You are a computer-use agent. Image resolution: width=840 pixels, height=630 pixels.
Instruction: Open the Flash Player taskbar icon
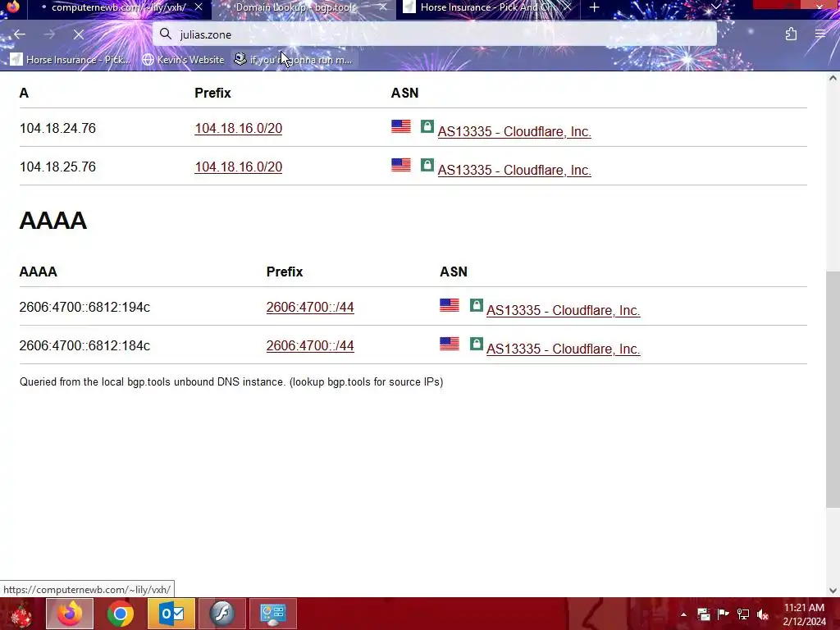coord(222,614)
